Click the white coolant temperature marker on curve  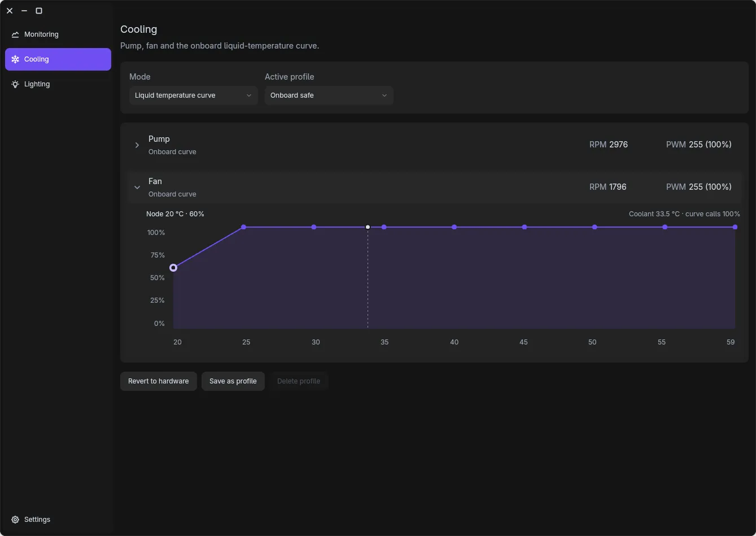(x=368, y=227)
